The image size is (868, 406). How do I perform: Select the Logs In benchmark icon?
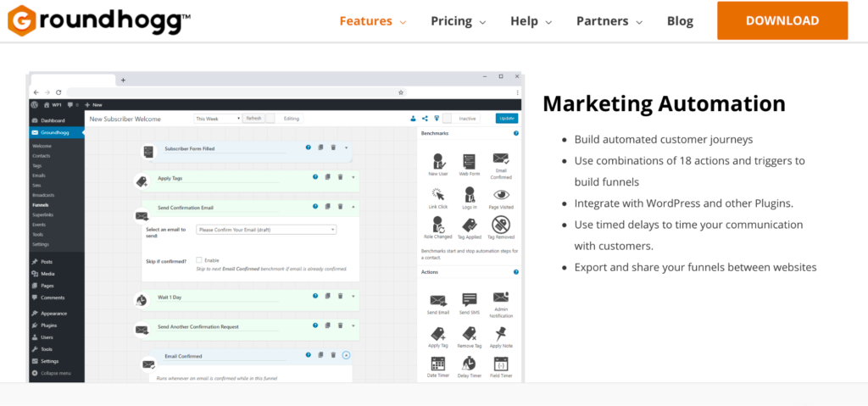click(x=470, y=194)
